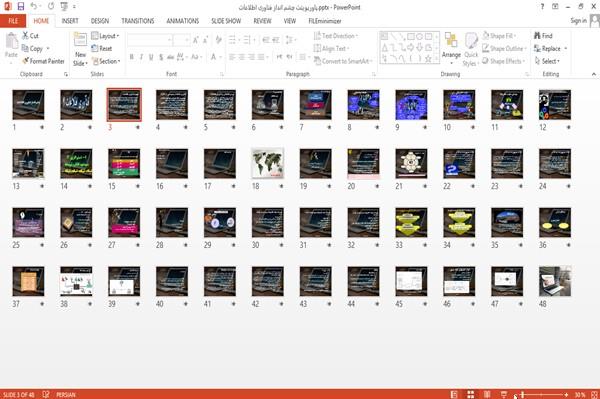Click the spell check icon in status bar

click(46, 394)
